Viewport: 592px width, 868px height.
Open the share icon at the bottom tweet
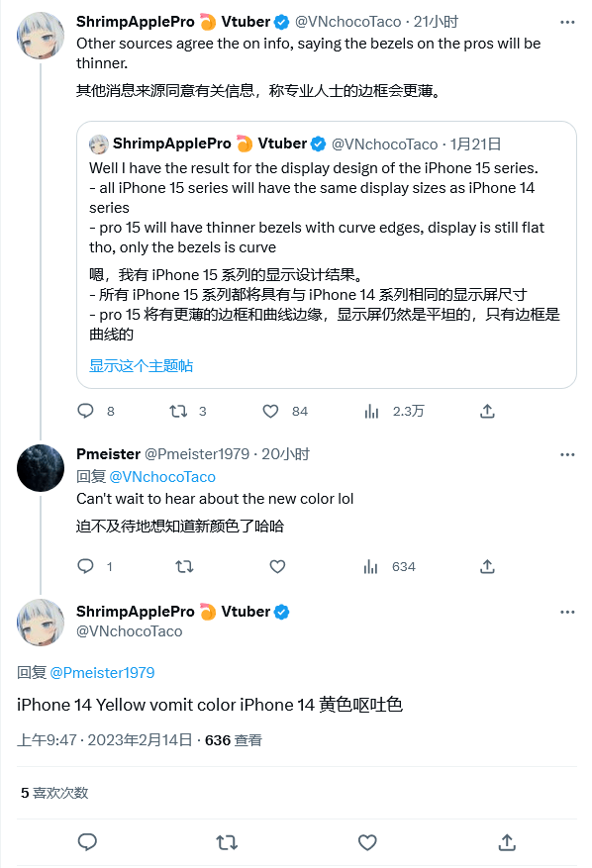506,842
